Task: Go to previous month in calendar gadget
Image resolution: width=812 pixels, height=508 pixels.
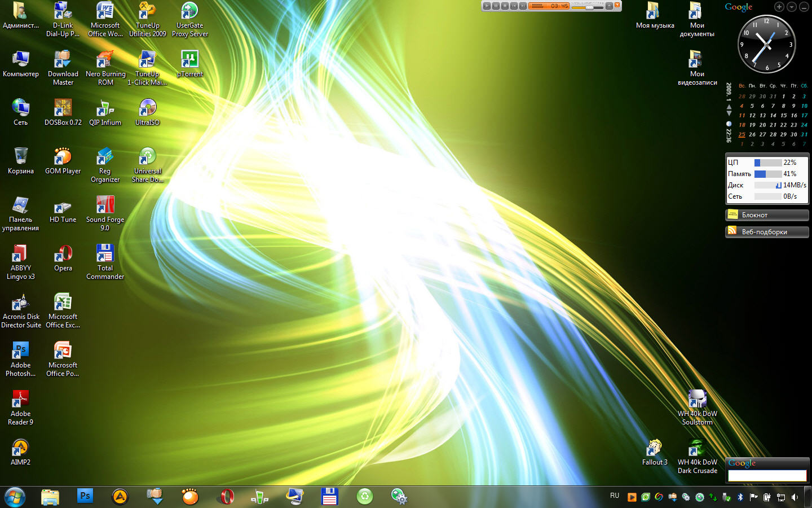Action: coord(729,106)
